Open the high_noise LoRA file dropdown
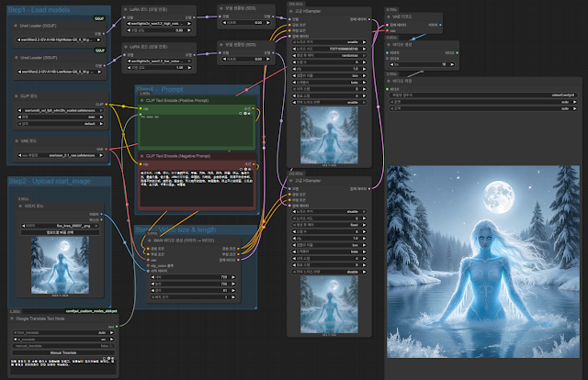This screenshot has height=380, width=588. (x=159, y=24)
